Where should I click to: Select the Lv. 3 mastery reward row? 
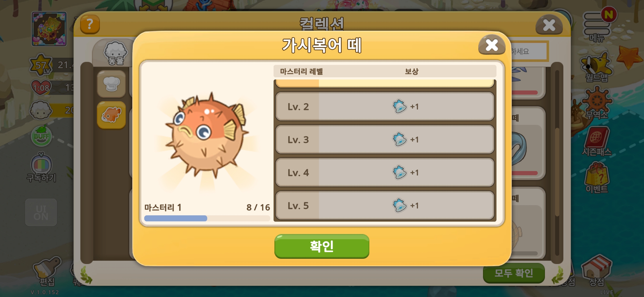click(385, 139)
